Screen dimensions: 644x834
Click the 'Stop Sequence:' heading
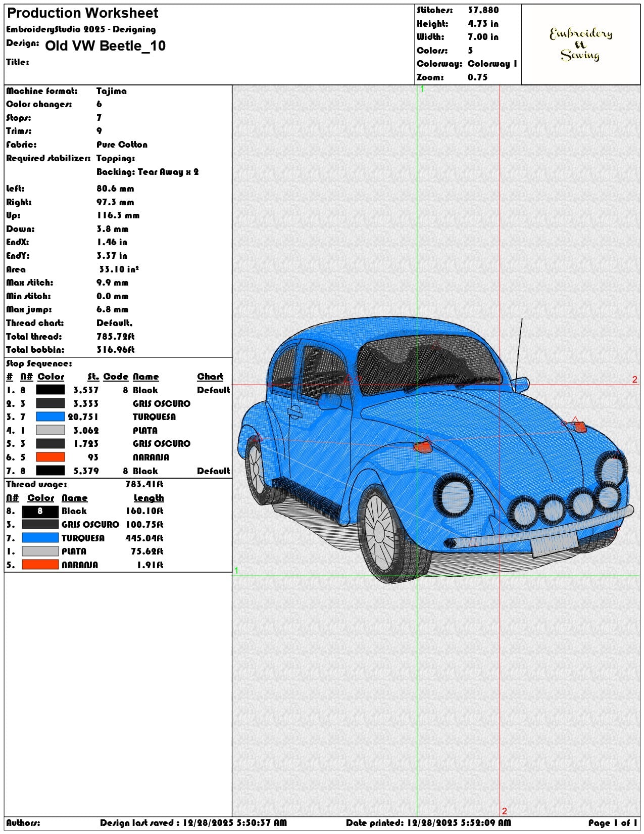tap(39, 363)
